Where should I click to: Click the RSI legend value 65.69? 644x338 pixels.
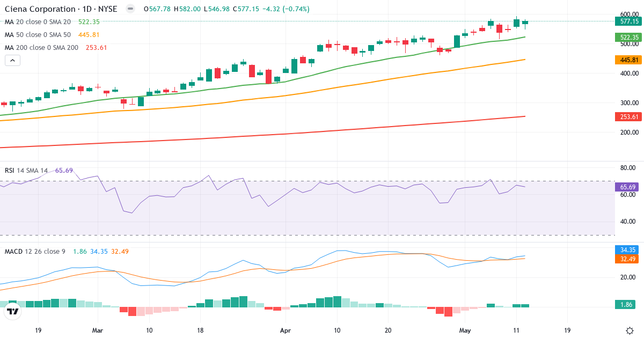point(64,171)
